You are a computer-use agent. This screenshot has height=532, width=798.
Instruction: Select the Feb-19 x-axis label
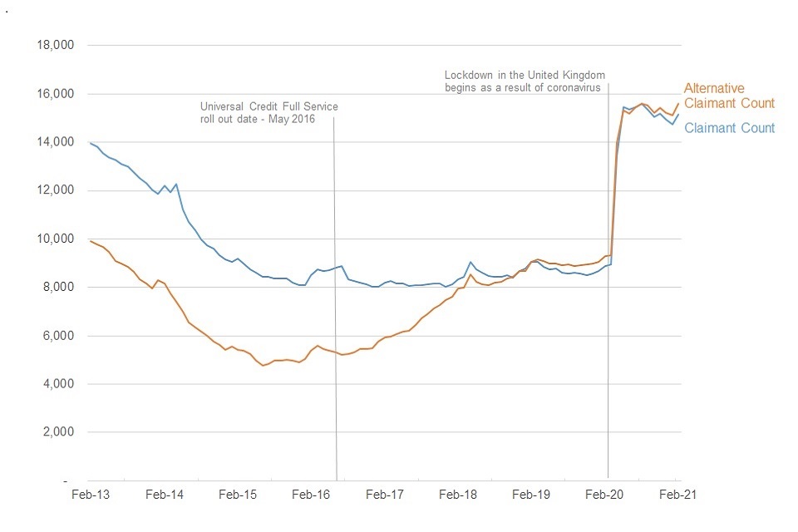530,494
